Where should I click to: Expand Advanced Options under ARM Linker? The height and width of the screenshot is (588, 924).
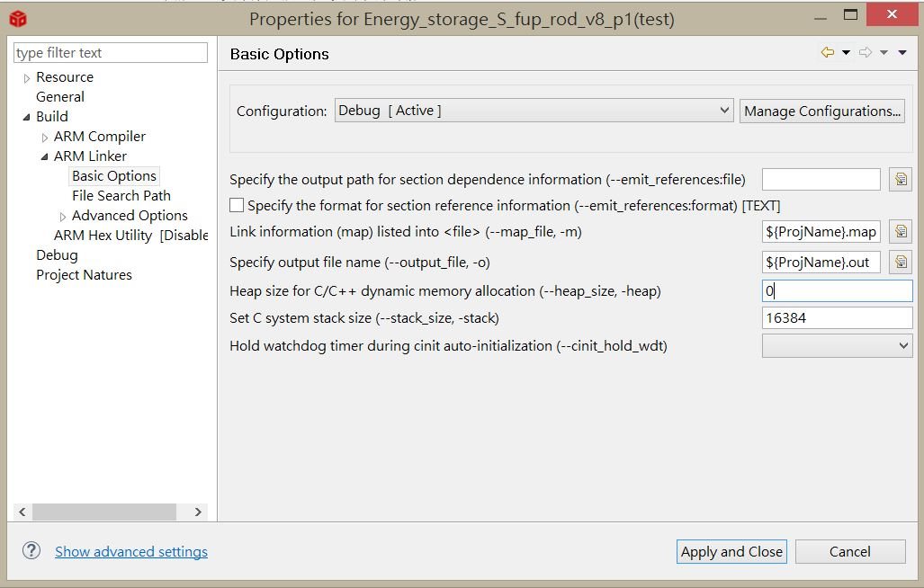click(x=63, y=217)
